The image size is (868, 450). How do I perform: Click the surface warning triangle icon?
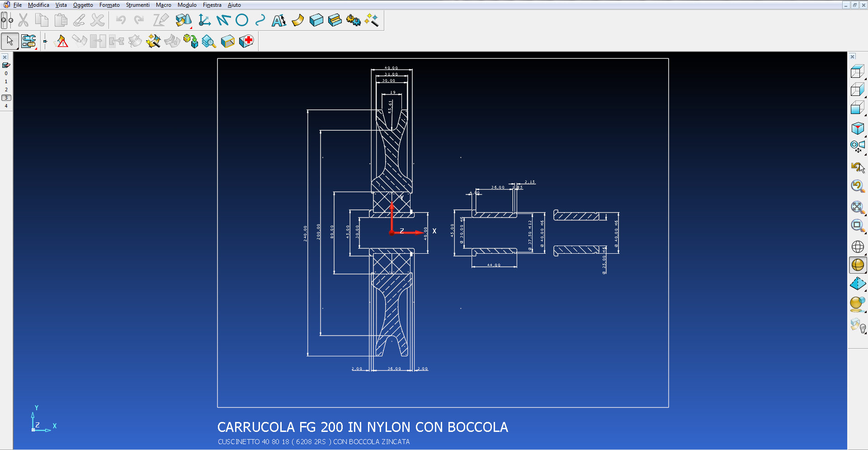click(61, 41)
